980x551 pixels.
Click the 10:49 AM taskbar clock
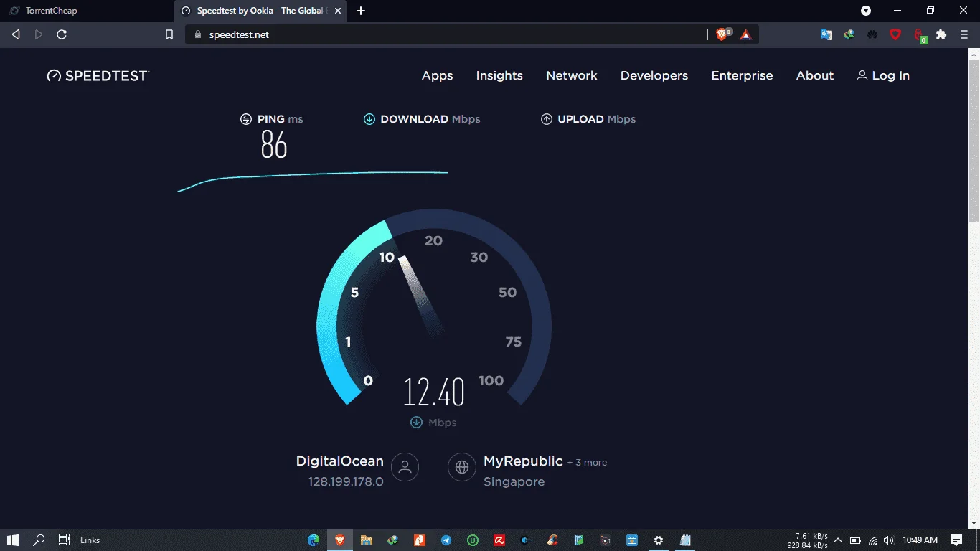point(920,540)
